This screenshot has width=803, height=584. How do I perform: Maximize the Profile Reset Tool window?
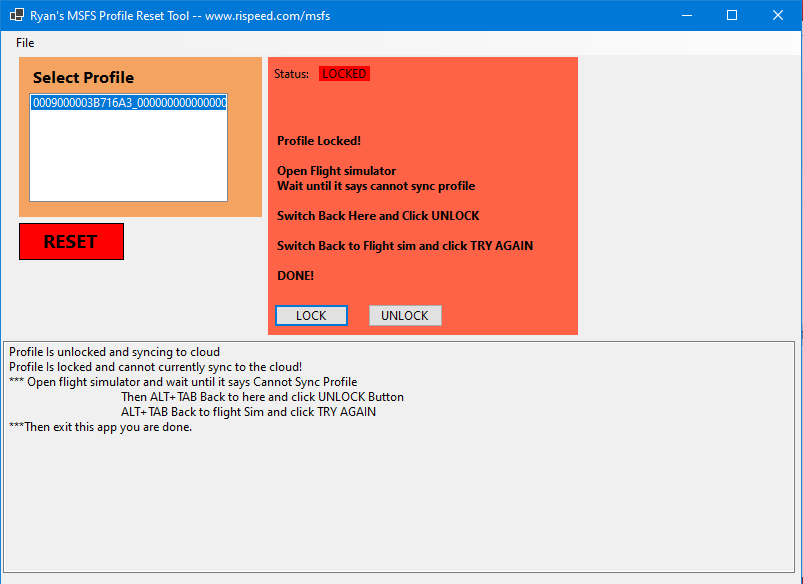[732, 15]
